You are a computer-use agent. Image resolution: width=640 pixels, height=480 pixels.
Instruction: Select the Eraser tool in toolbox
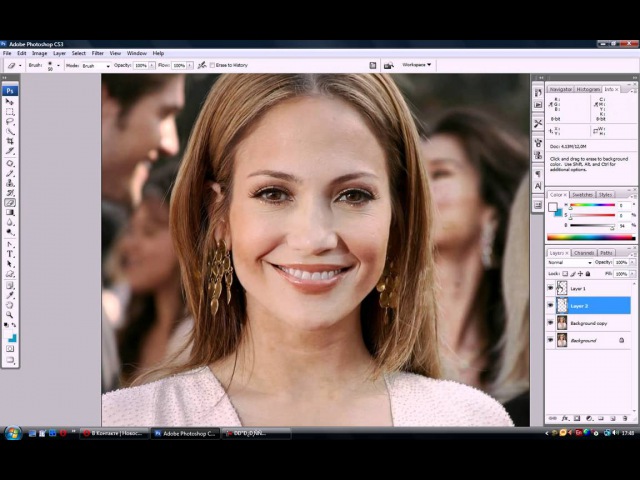pos(10,202)
